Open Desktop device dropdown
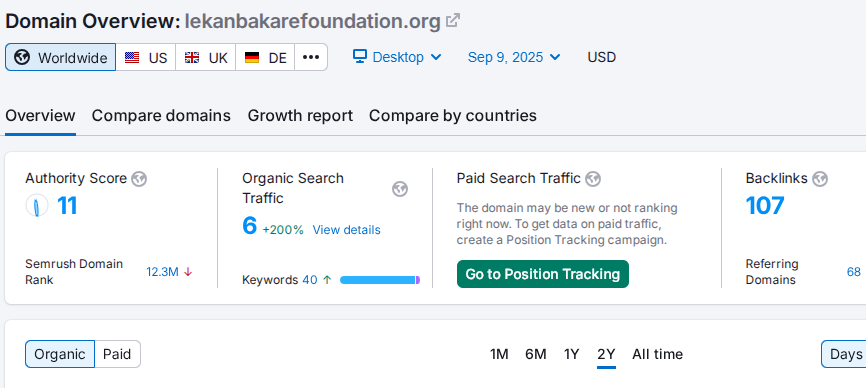 397,57
